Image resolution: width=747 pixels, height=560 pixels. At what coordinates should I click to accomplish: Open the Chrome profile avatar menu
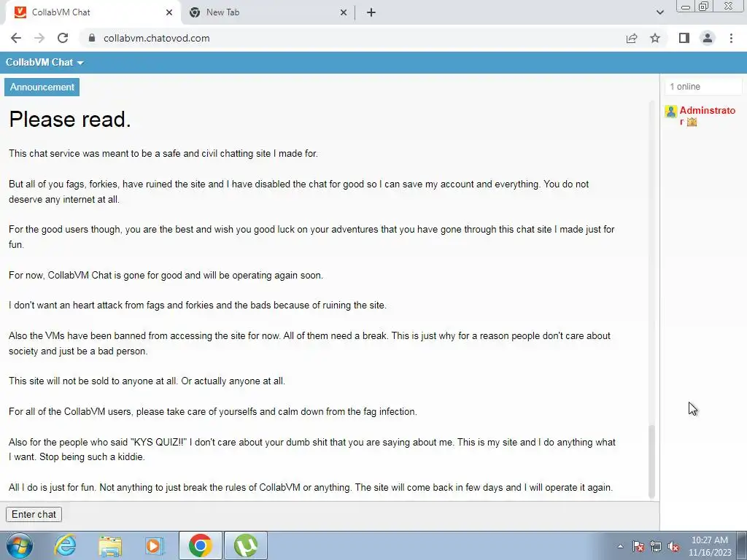tap(708, 38)
